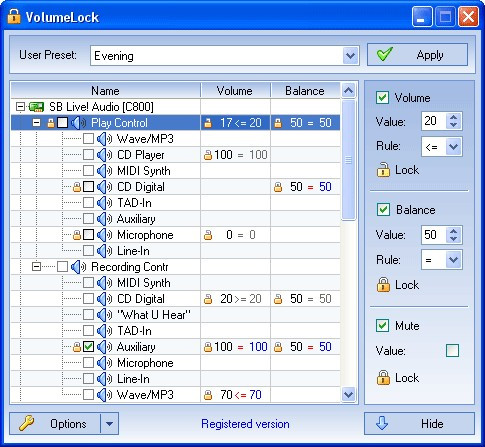Click the padlock in the 17 <= 20 volume cell
The height and width of the screenshot is (447, 485).
coord(208,123)
